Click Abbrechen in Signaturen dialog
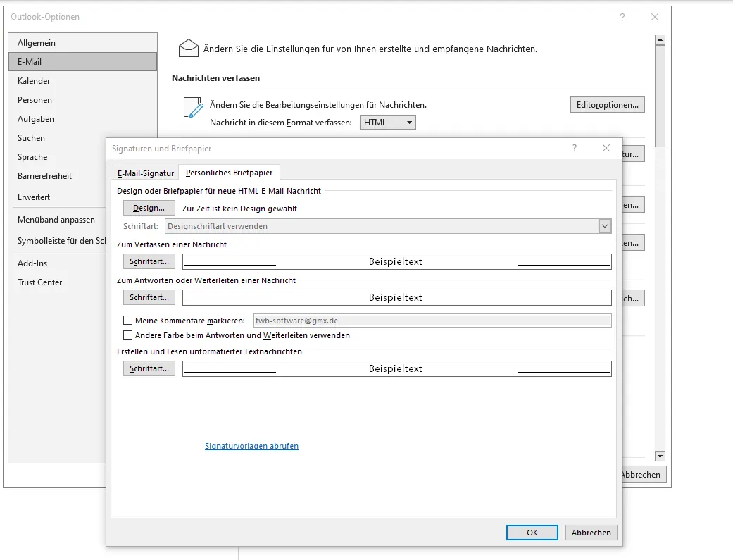Screen dimensions: 733x560 [591, 533]
